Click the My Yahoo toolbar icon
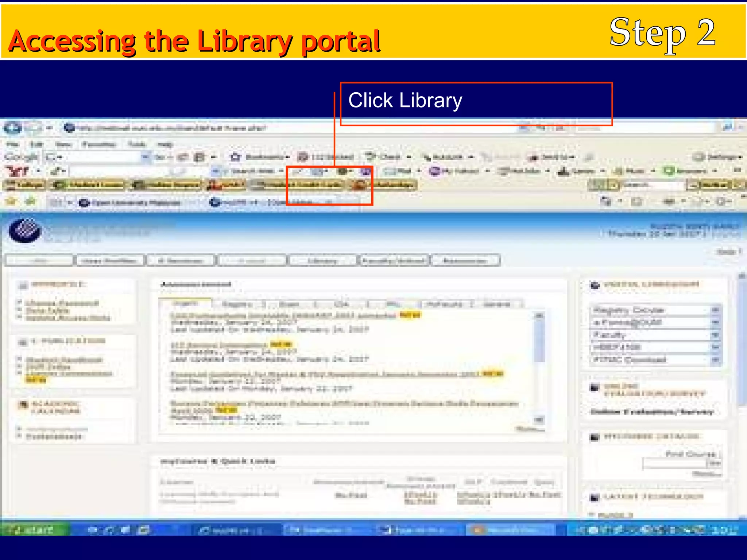 434,171
